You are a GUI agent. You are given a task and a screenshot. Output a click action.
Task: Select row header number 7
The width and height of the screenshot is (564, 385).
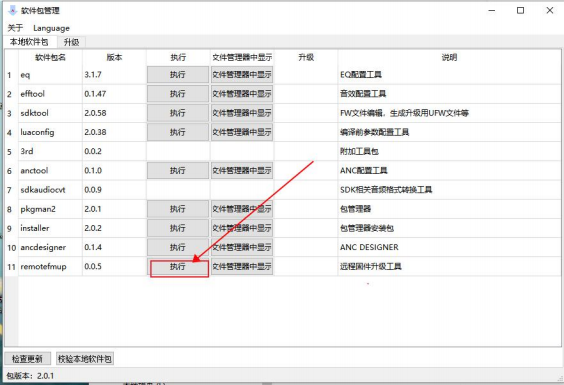tap(11, 190)
